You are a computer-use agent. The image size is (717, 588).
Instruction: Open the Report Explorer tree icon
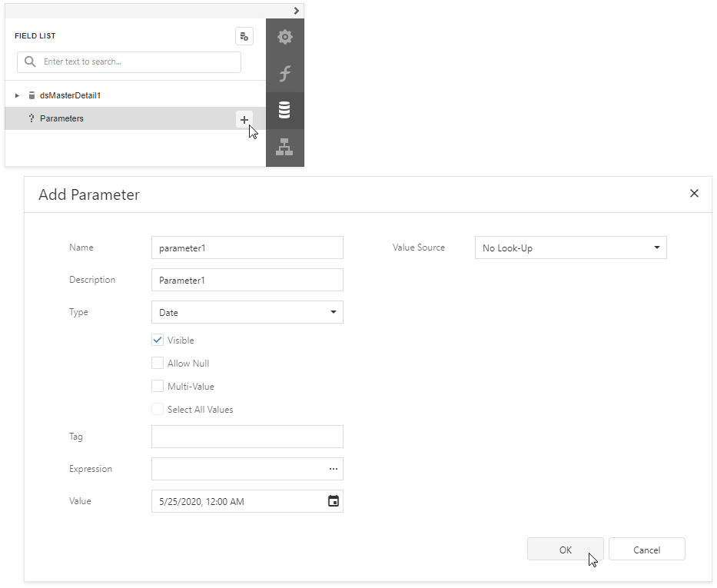[284, 147]
